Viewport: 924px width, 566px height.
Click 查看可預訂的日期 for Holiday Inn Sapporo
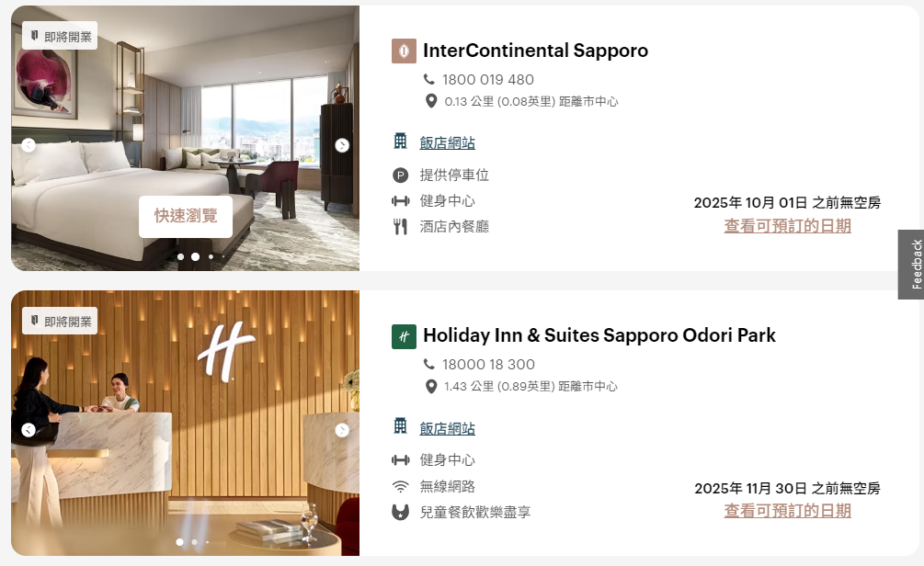point(787,511)
